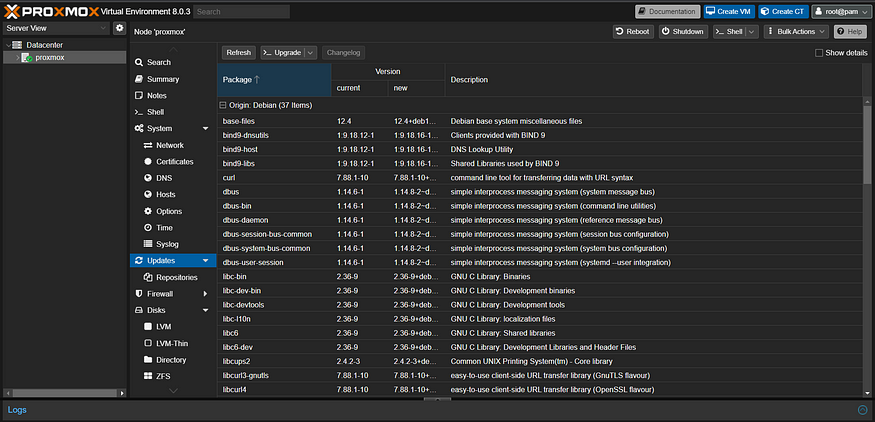The width and height of the screenshot is (875, 422).
Task: Open Server View settings gear
Action: pyautogui.click(x=119, y=28)
